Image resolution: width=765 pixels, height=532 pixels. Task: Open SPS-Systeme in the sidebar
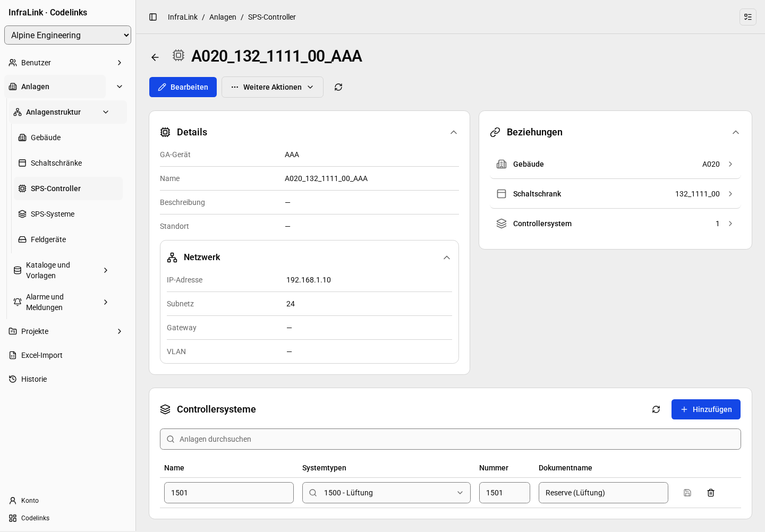(68, 214)
